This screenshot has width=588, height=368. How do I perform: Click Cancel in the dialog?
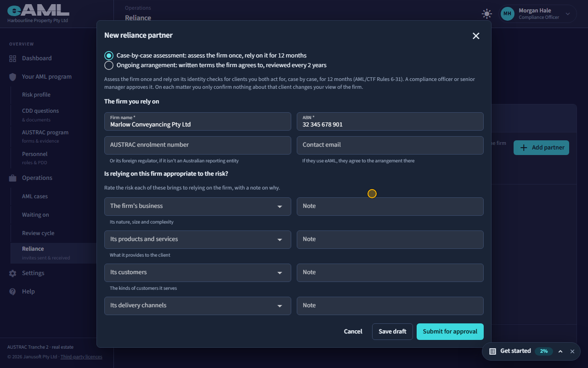(353, 332)
